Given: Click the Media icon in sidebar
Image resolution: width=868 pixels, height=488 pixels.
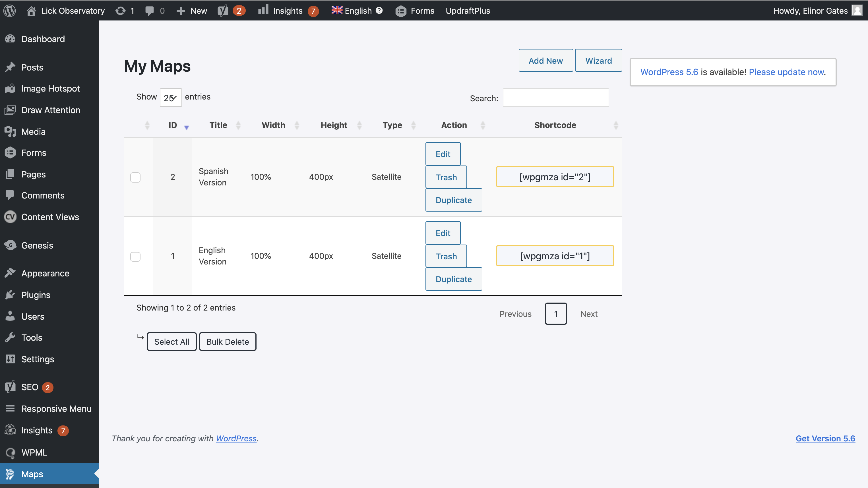Looking at the screenshot, I should (x=10, y=131).
